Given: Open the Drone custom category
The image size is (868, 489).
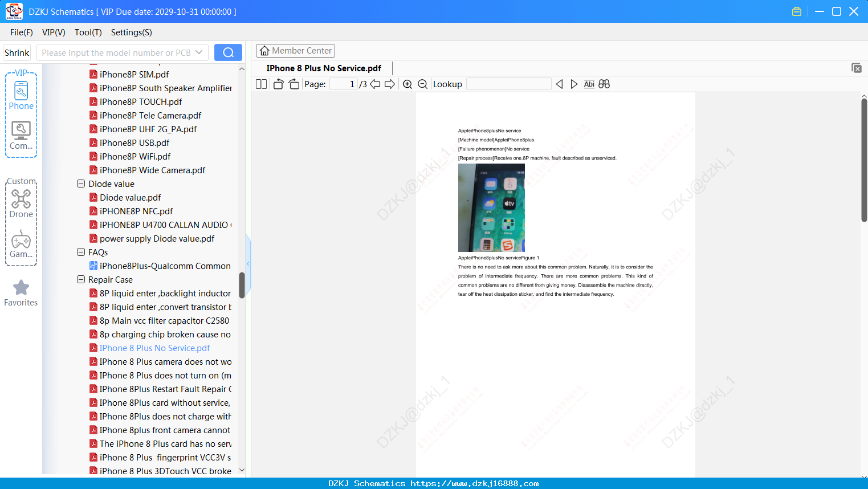Looking at the screenshot, I should [x=21, y=203].
